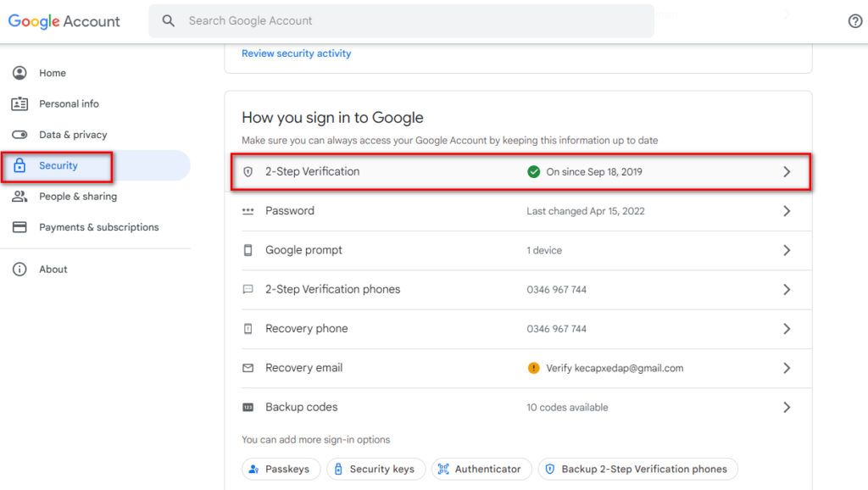This screenshot has width=868, height=490.
Task: Click the Data & privacy toggle icon
Action: click(x=19, y=135)
